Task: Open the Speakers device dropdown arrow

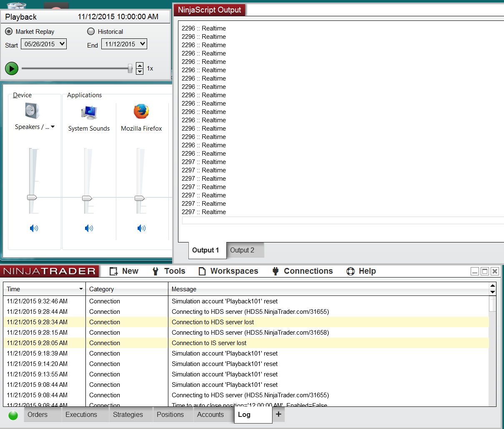Action: click(53, 127)
